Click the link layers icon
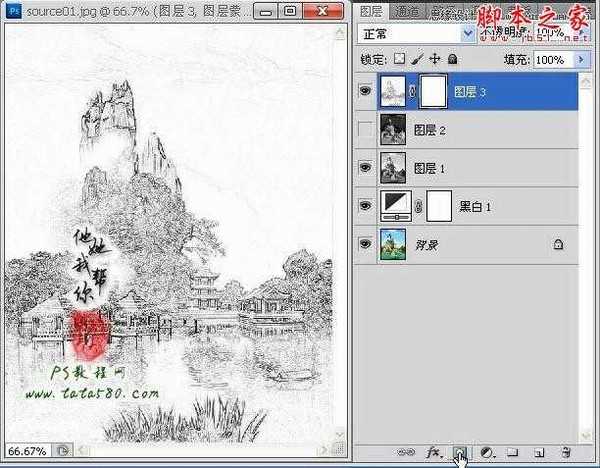Image resolution: width=600 pixels, height=468 pixels. (406, 452)
